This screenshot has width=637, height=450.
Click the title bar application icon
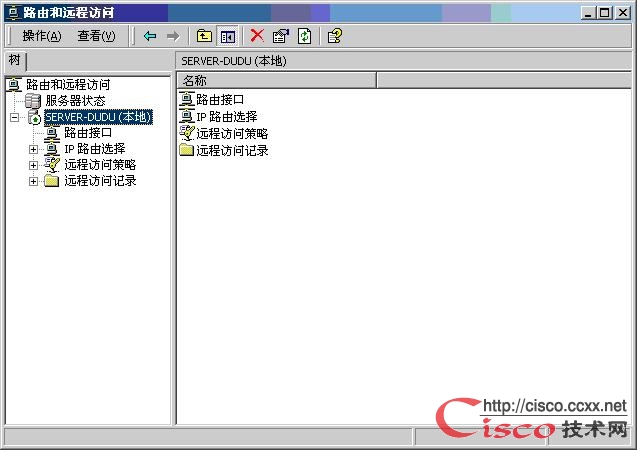13,13
